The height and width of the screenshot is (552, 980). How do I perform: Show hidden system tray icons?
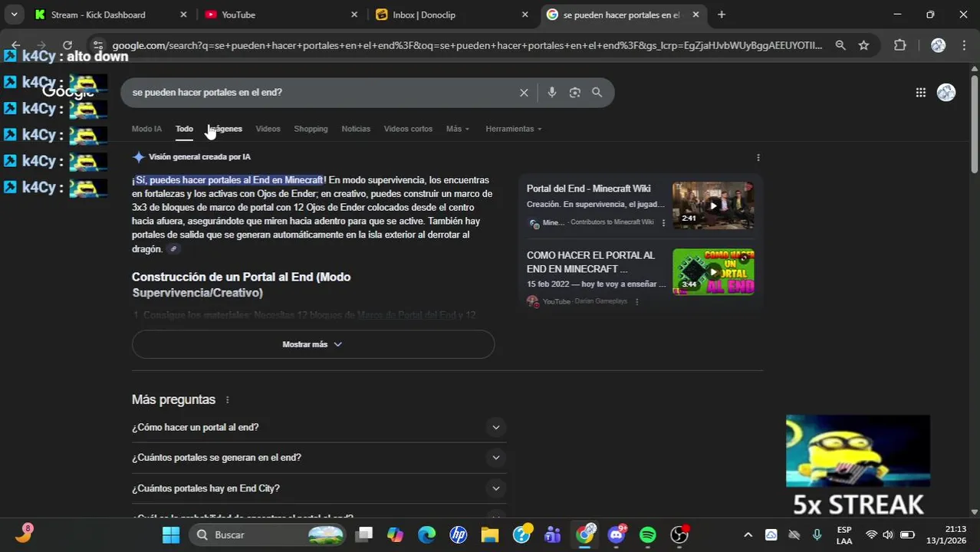748,534
